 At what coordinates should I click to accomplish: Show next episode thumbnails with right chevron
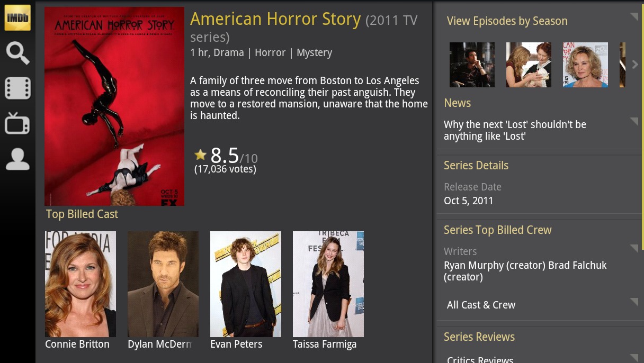click(x=635, y=65)
